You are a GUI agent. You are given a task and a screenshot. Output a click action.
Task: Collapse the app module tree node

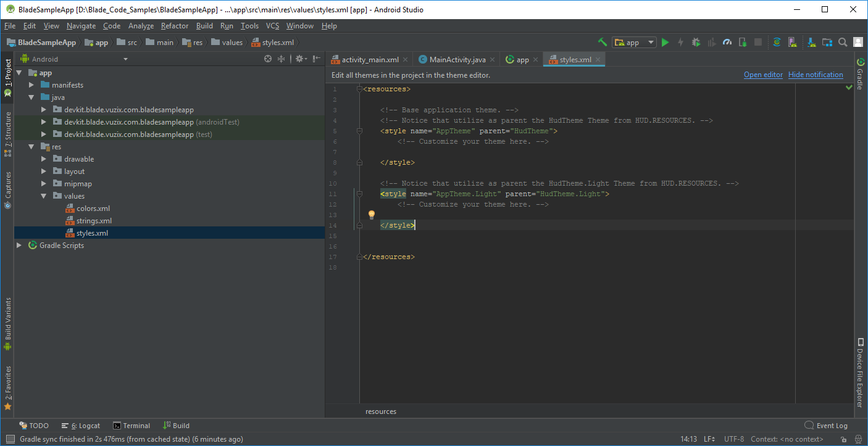click(19, 73)
